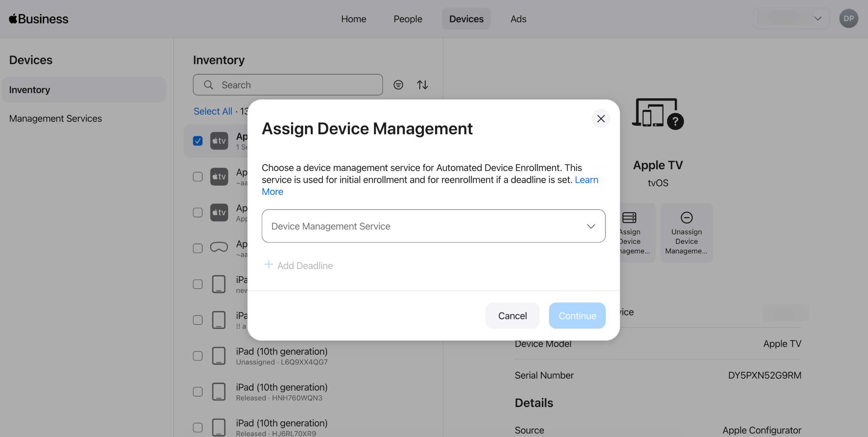Cancel the device management assignment
The width and height of the screenshot is (868, 437).
512,315
